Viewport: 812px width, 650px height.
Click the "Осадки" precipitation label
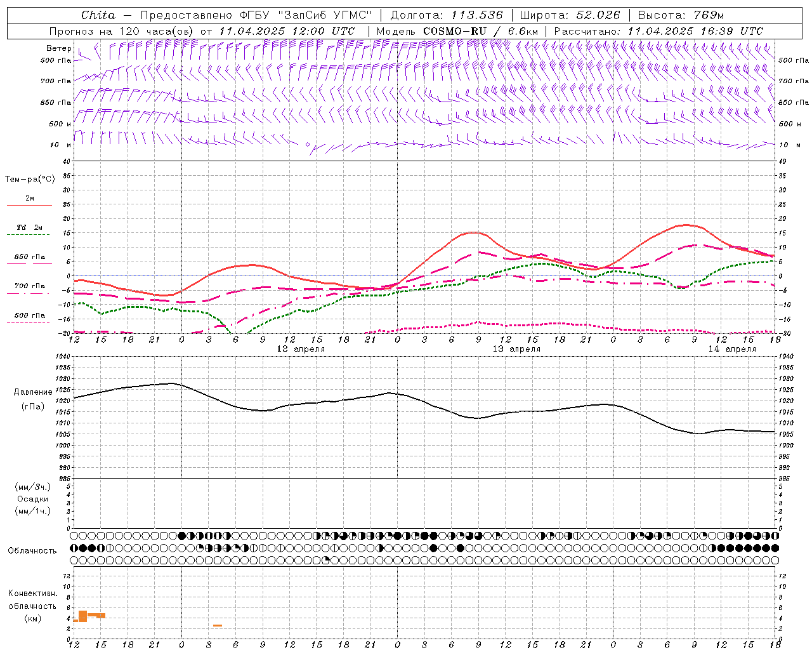pyautogui.click(x=33, y=499)
